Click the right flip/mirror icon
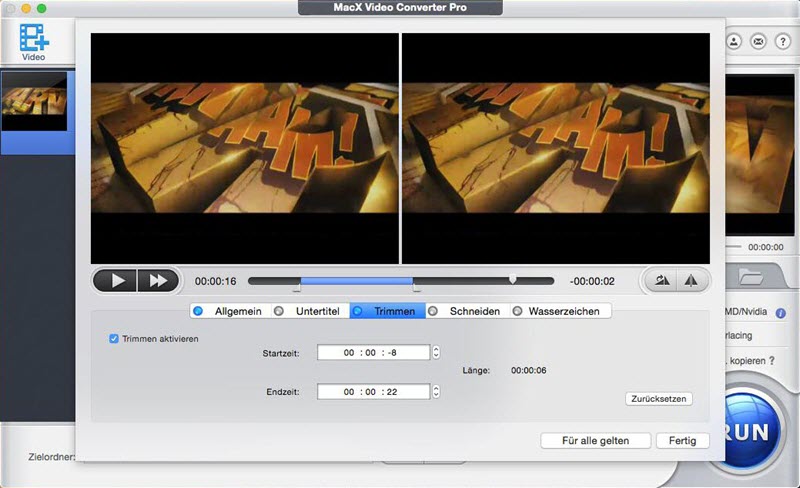This screenshot has height=488, width=800. coord(691,281)
